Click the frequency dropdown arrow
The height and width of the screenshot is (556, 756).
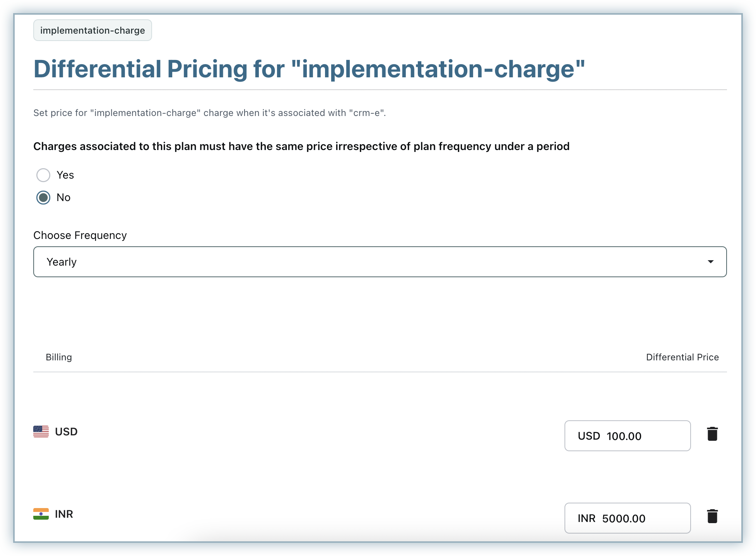tap(710, 262)
